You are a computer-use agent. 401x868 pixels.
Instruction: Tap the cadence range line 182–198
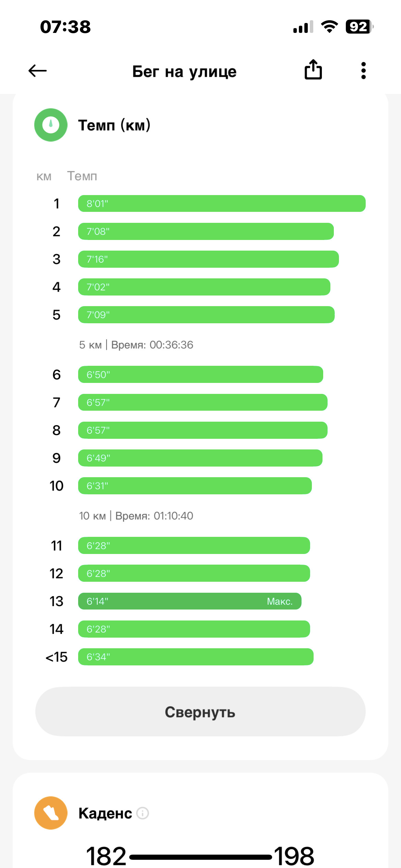coord(200,856)
